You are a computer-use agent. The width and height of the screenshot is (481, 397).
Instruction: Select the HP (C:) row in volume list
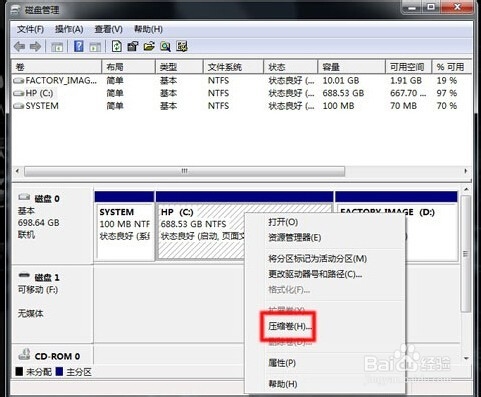[242, 93]
